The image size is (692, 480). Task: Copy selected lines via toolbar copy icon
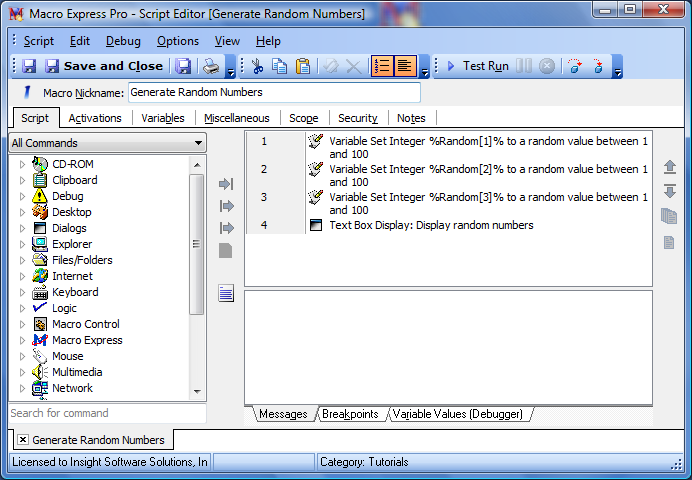coord(279,66)
